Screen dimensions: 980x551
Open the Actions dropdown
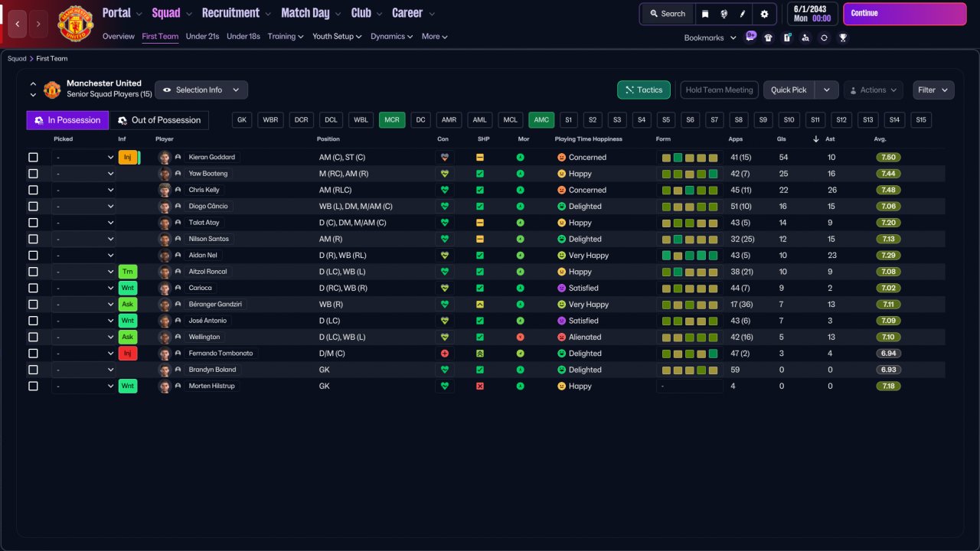pyautogui.click(x=874, y=90)
